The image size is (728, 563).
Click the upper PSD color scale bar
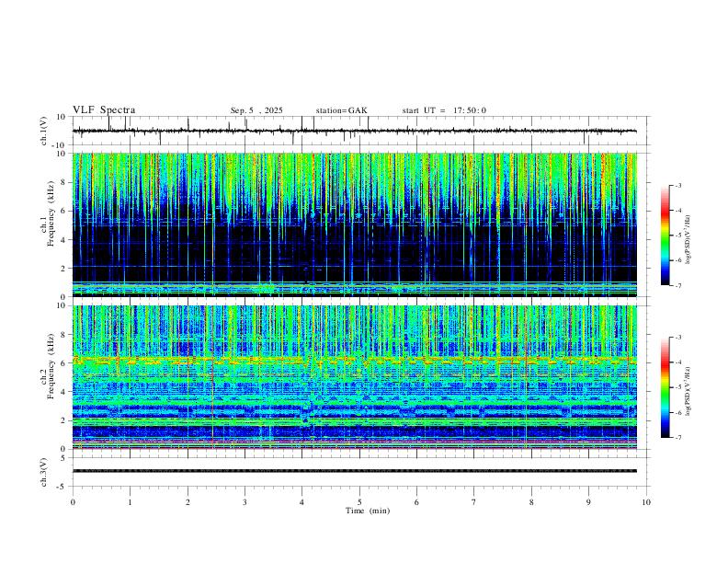[665, 236]
